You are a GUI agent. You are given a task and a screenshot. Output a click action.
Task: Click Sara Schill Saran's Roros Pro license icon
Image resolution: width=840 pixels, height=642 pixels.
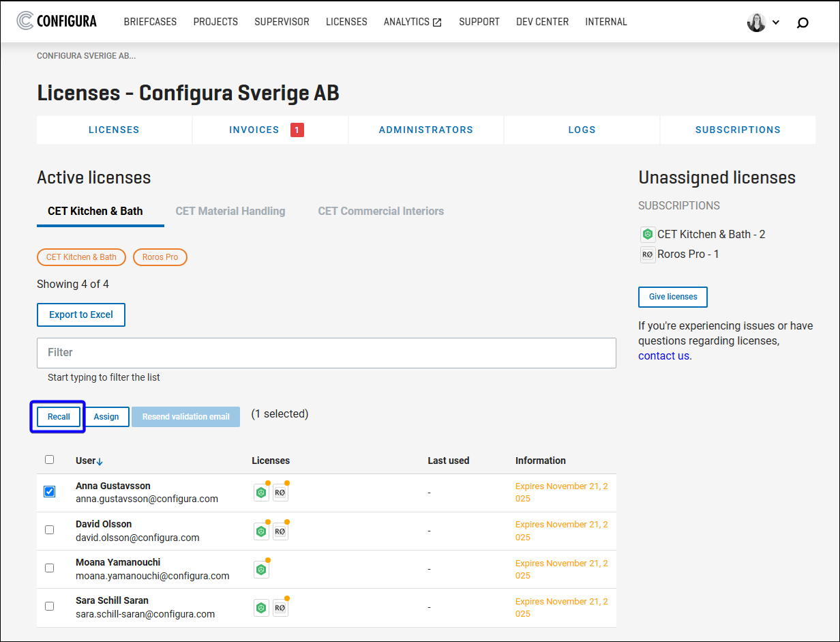pyautogui.click(x=280, y=607)
